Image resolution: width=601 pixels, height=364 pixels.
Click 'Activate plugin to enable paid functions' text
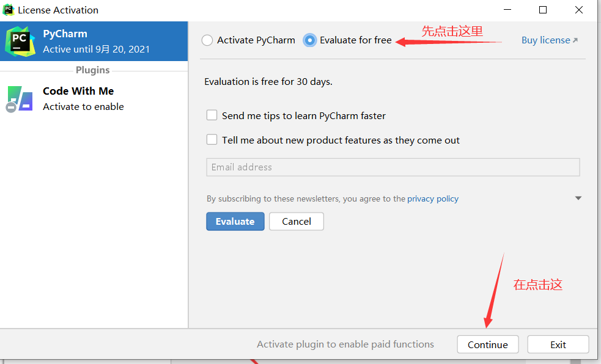[x=345, y=344]
